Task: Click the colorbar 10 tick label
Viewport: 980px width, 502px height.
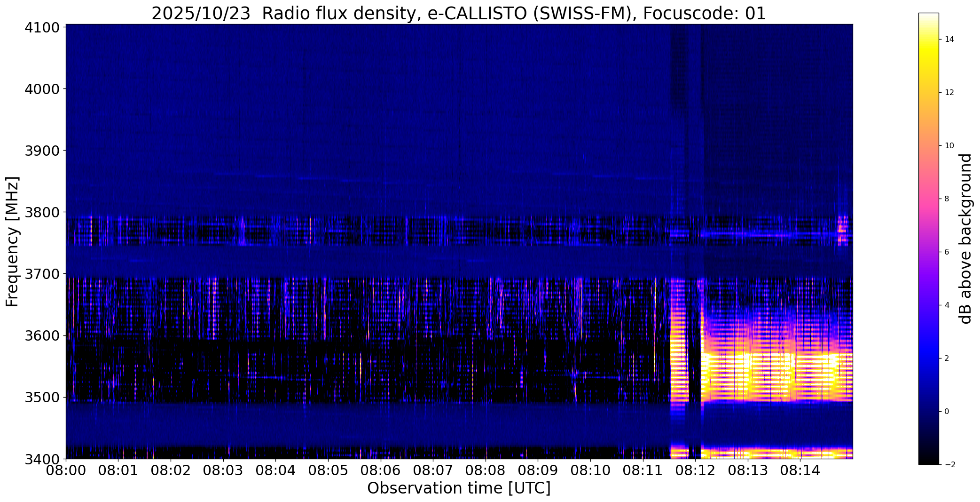Action: pos(949,146)
